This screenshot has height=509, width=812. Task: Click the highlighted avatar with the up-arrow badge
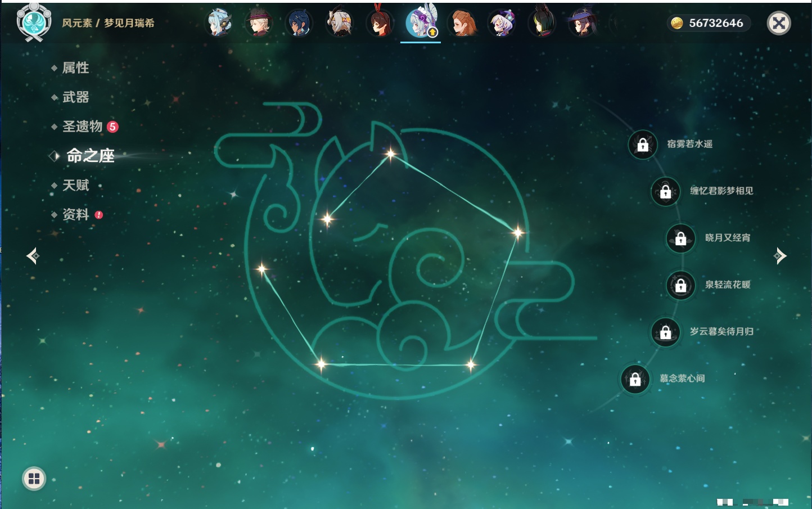point(421,22)
